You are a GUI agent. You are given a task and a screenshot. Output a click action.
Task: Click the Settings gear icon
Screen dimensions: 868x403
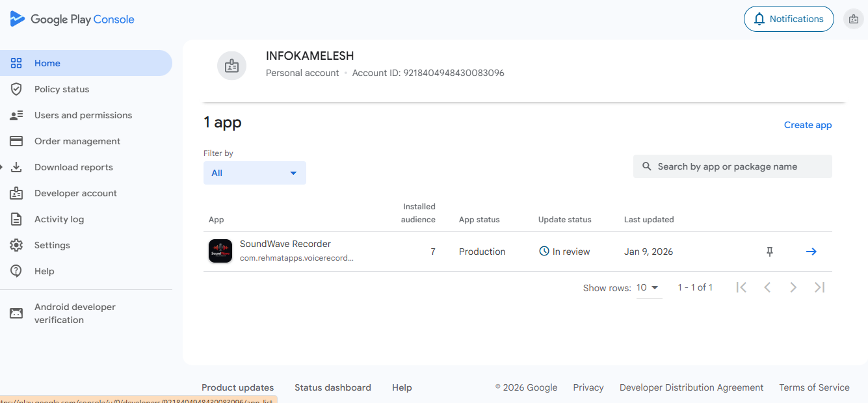pos(16,245)
